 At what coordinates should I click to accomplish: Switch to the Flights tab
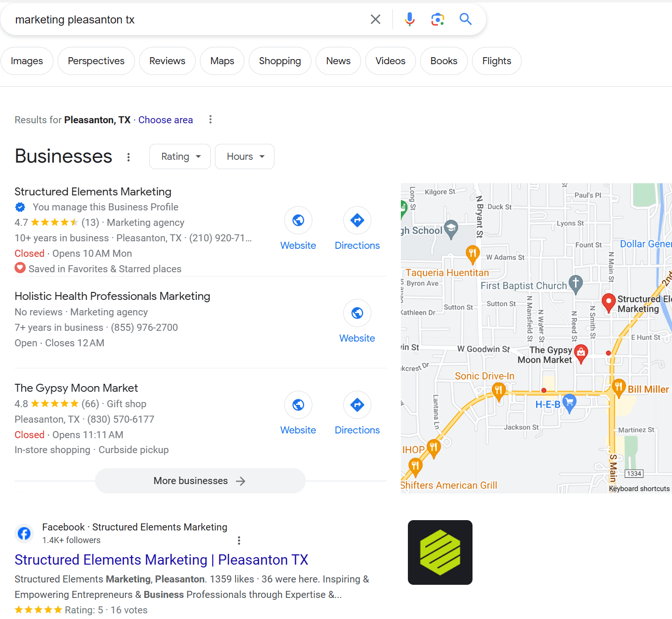point(496,61)
